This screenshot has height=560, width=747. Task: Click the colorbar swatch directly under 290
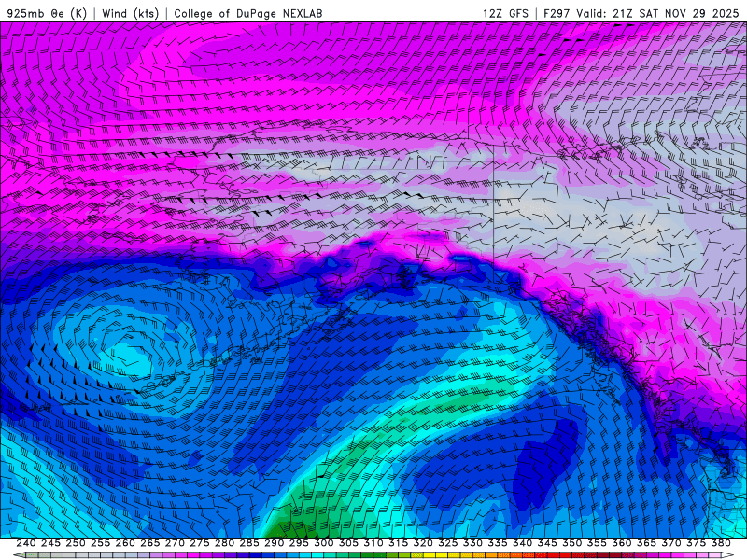click(x=280, y=555)
